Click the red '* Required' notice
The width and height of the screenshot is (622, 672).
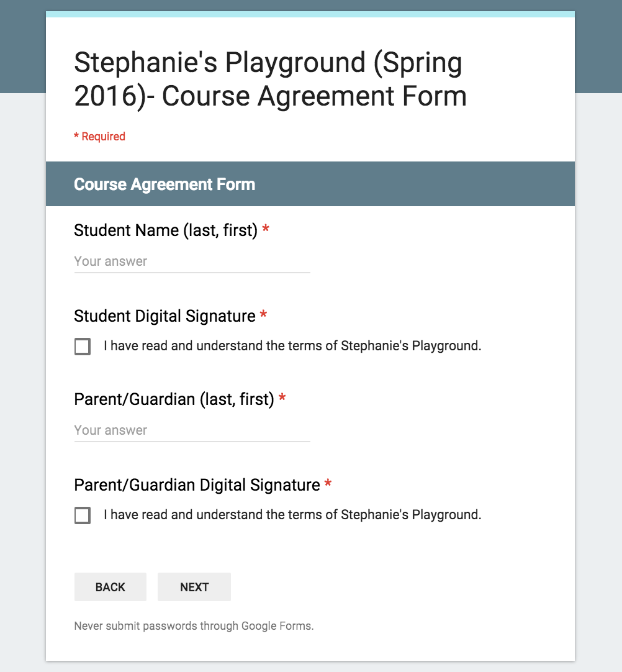point(100,137)
